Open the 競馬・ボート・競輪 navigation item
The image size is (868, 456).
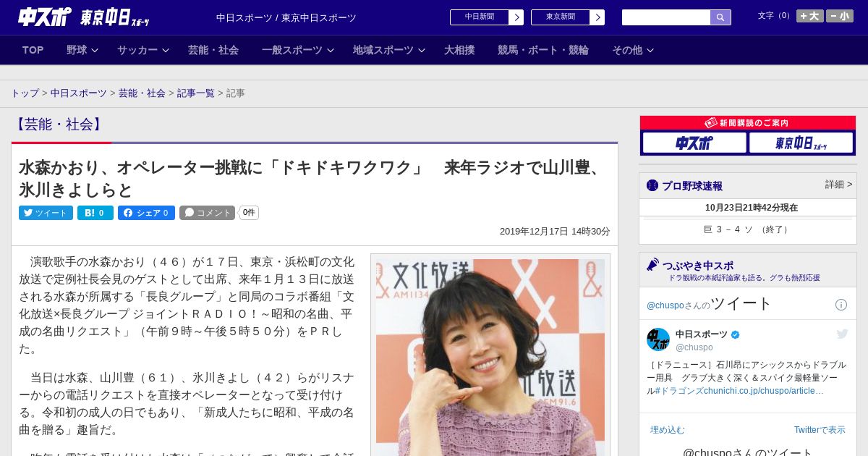click(543, 50)
